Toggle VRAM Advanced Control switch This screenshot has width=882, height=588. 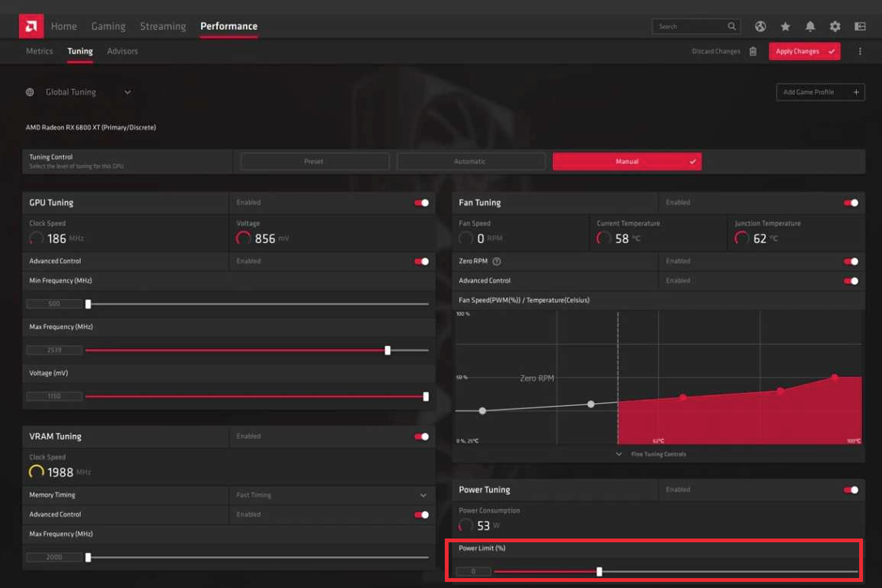[x=421, y=514]
